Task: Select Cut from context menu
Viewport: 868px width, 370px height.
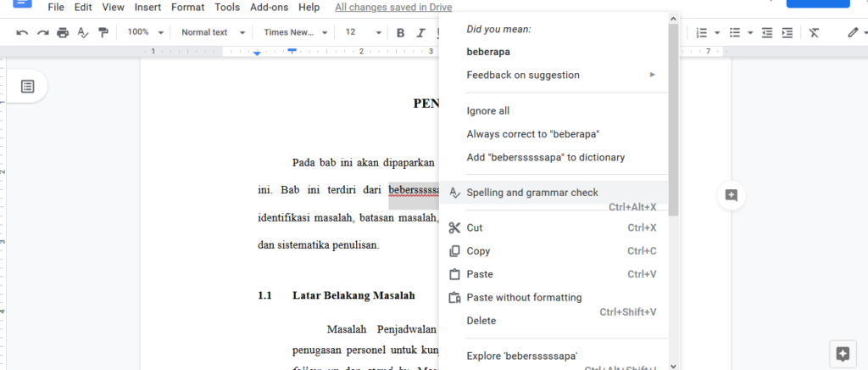Action: [554, 227]
